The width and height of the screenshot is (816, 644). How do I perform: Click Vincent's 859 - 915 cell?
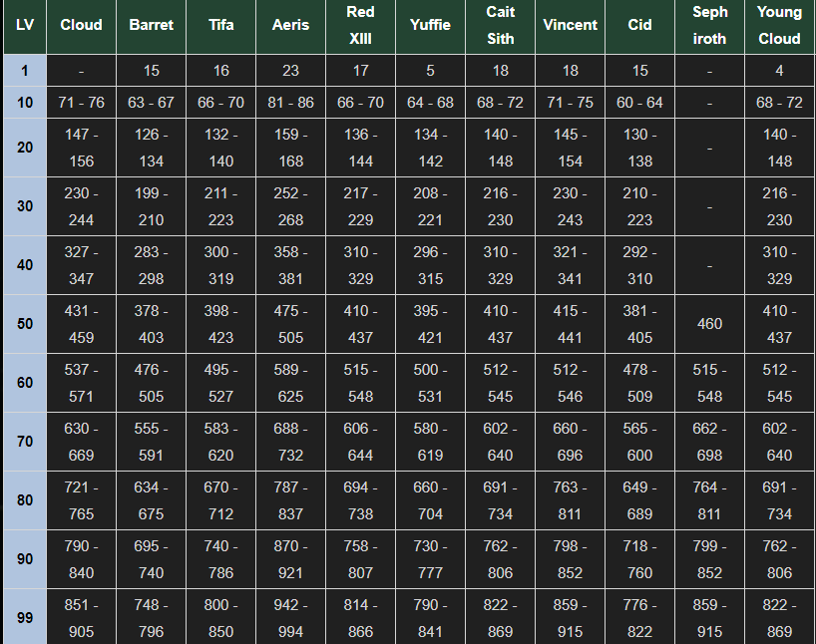570,617
